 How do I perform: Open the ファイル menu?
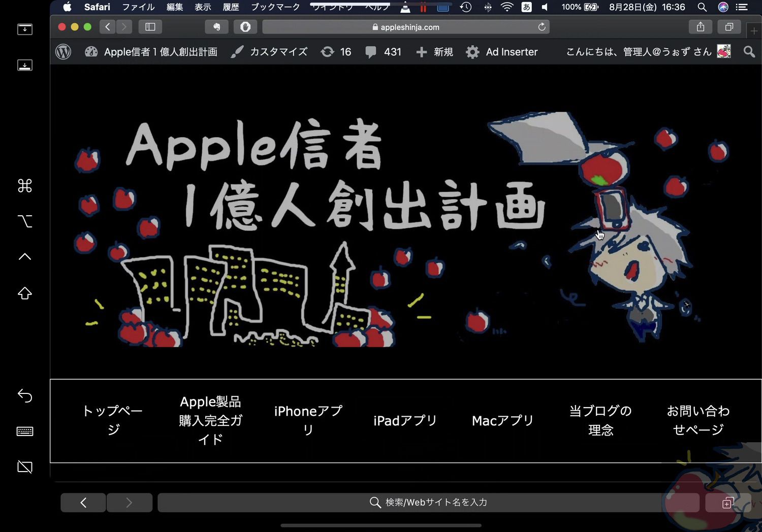(138, 7)
